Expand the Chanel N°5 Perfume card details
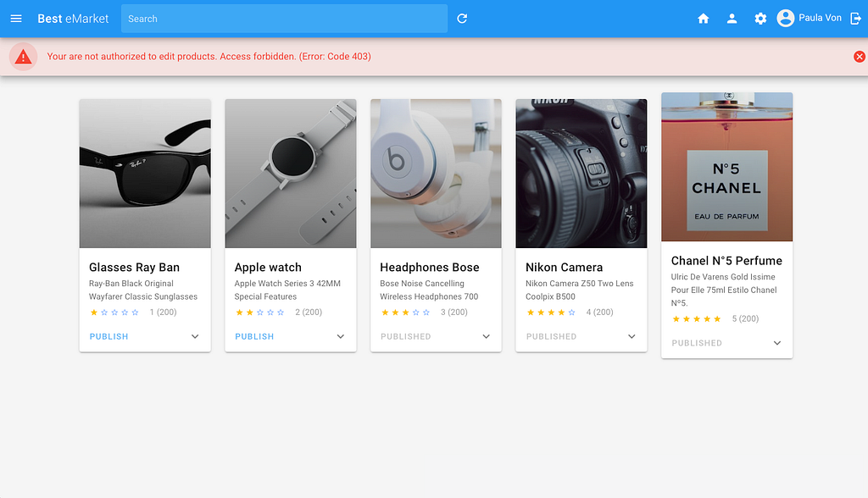This screenshot has width=868, height=498. (777, 343)
